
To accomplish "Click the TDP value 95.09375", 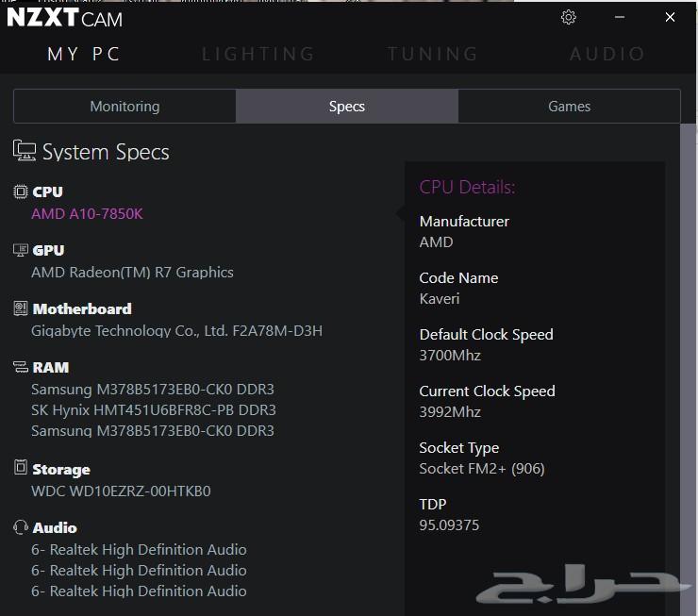I will pyautogui.click(x=449, y=525).
